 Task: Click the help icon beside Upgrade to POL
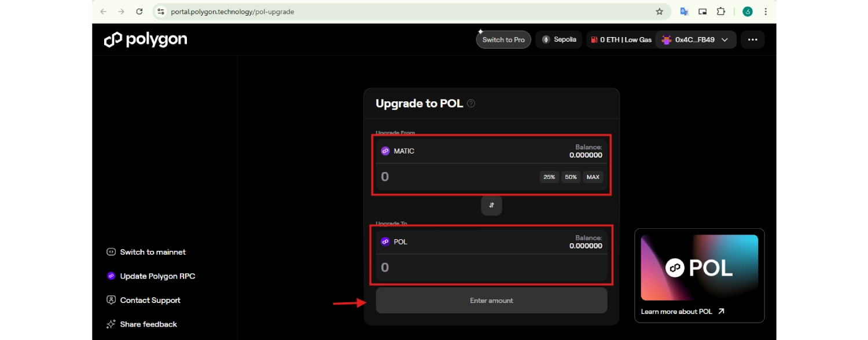click(x=471, y=104)
